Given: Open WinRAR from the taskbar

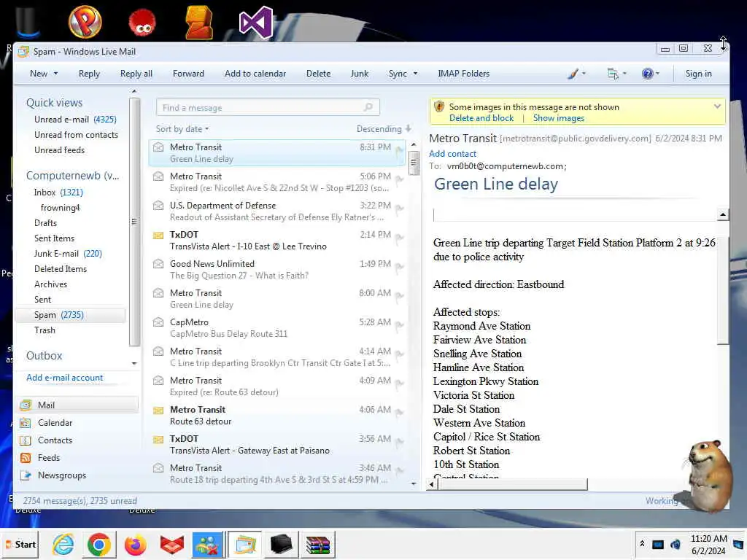Looking at the screenshot, I should coord(317,545).
